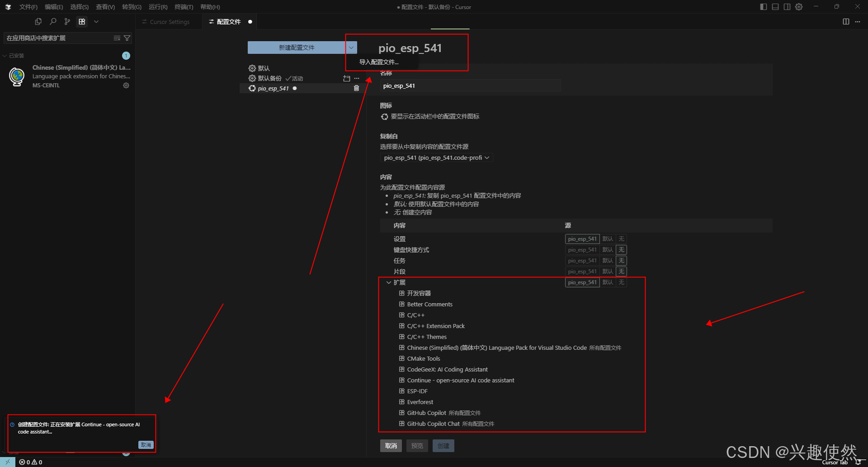The image size is (868, 467).
Task: Open the 编辑(E) menu
Action: pyautogui.click(x=54, y=7)
